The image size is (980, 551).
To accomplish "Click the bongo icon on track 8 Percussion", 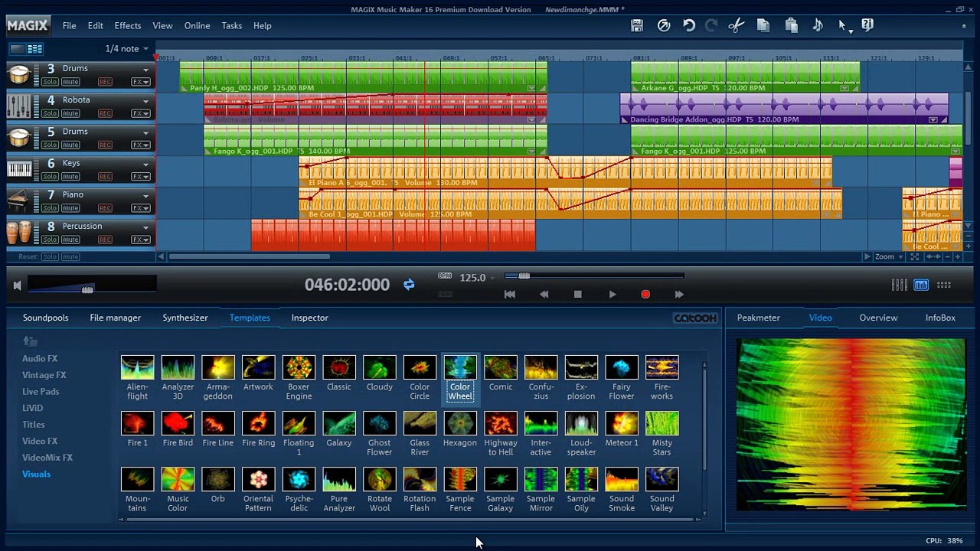I will (x=19, y=232).
